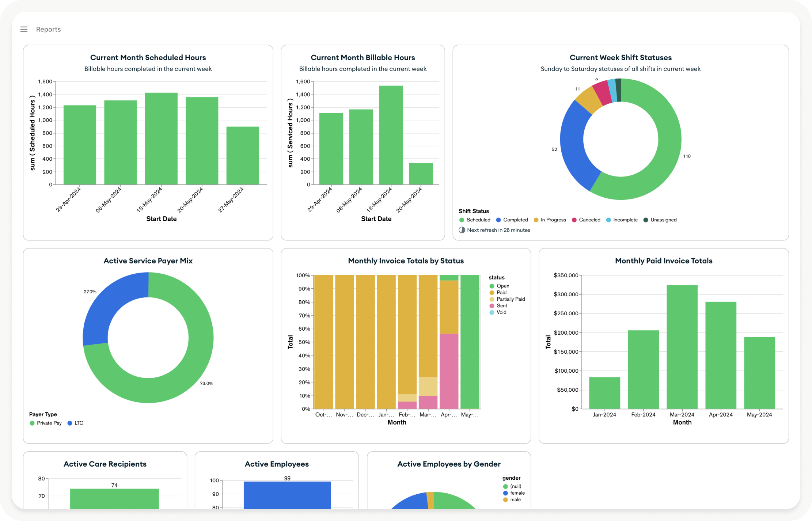The height and width of the screenshot is (521, 812).
Task: Click the 27-May-2024 scheduled hours bar
Action: 243,156
